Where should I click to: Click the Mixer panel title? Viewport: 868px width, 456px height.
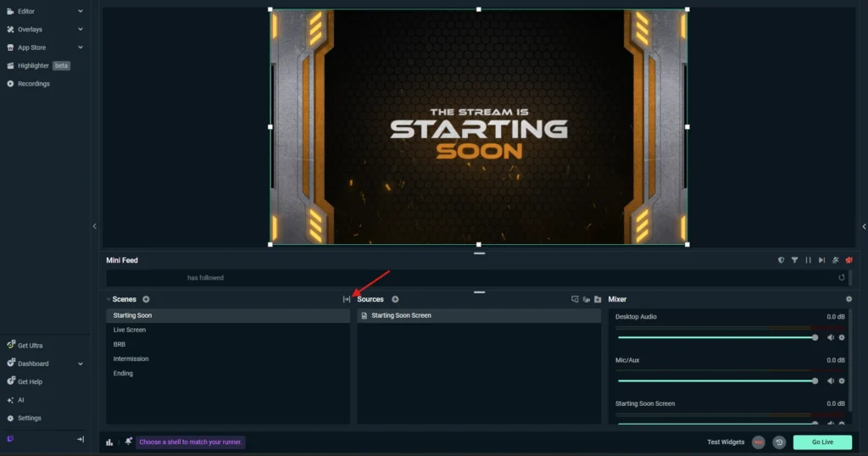click(x=617, y=299)
